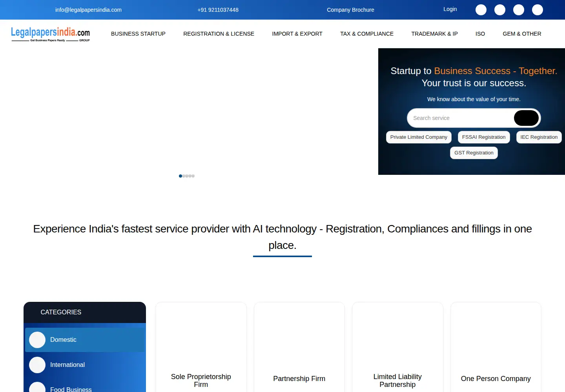565x392 pixels.
Task: Open the Sole Proprietorship Firm card
Action: coord(201,347)
